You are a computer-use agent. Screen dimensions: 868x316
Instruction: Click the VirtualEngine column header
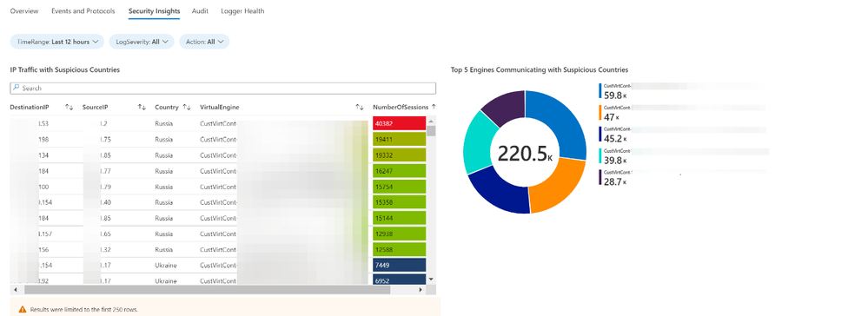pos(219,107)
